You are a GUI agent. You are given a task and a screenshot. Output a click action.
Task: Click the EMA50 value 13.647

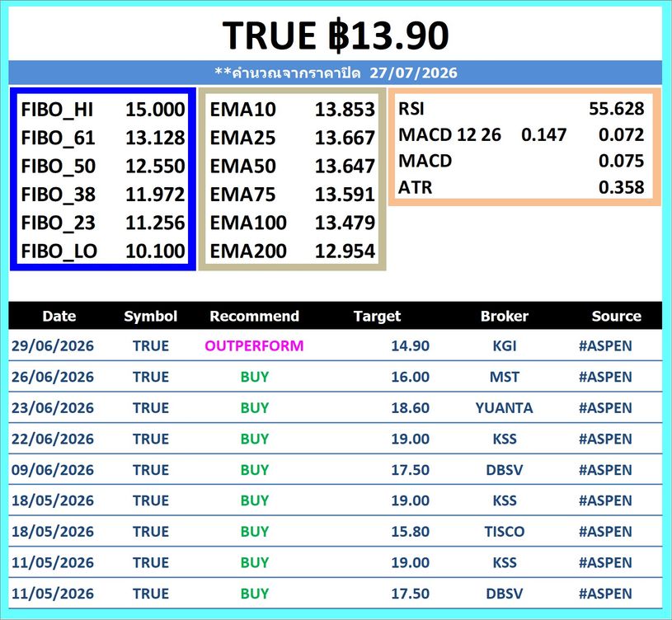click(345, 166)
